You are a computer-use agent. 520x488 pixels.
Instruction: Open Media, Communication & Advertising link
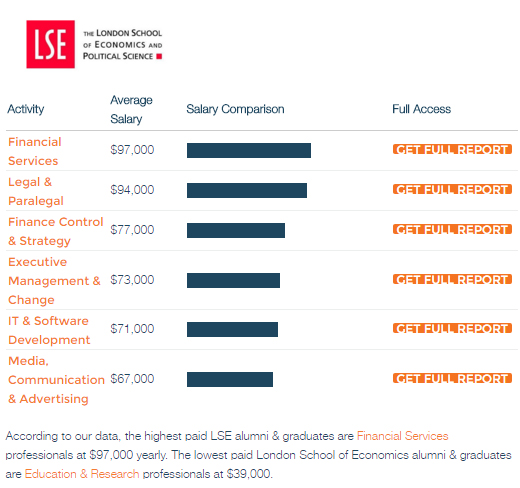coord(56,380)
